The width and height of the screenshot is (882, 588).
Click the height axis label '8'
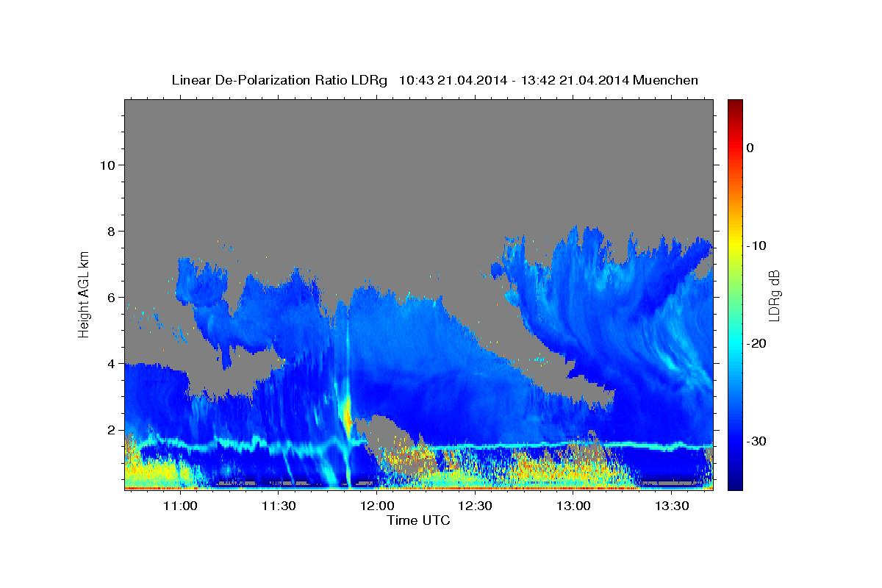click(x=112, y=232)
